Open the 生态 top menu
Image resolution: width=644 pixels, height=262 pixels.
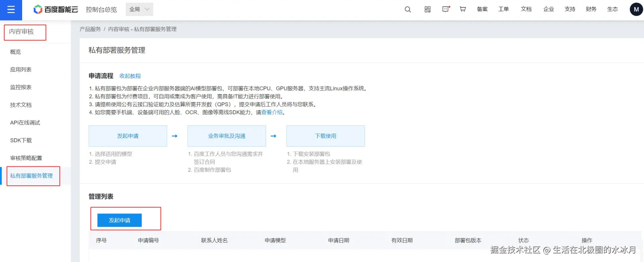(612, 9)
